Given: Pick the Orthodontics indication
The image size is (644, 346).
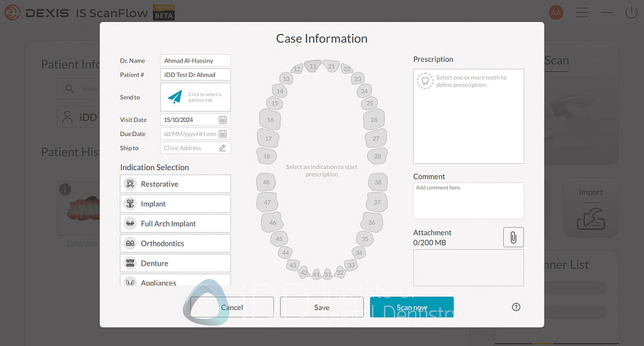Looking at the screenshot, I should [175, 243].
